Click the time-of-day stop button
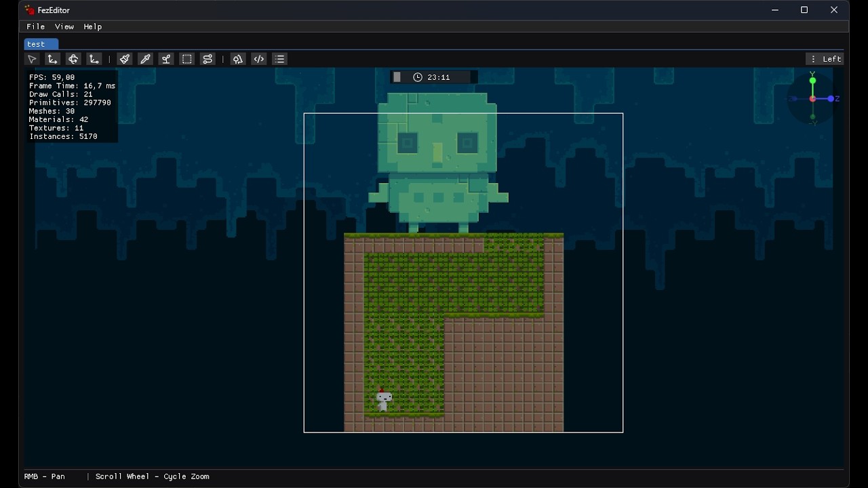This screenshot has height=488, width=868. point(397,77)
